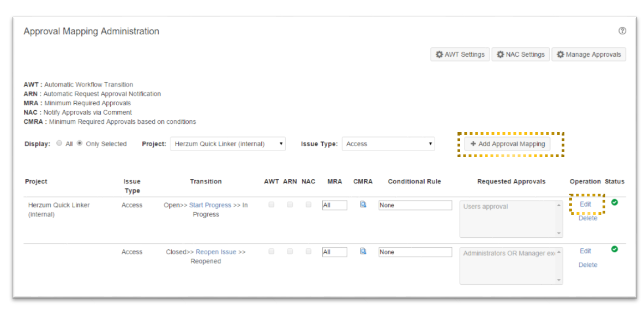This screenshot has height=311, width=644.
Task: Expand the Project dropdown
Action: (x=227, y=144)
